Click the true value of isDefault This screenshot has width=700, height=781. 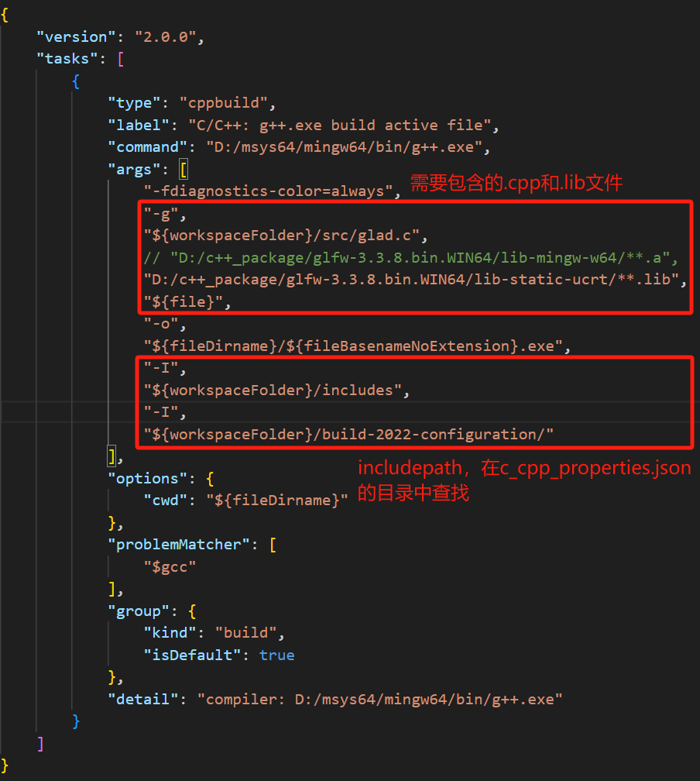click(x=276, y=655)
